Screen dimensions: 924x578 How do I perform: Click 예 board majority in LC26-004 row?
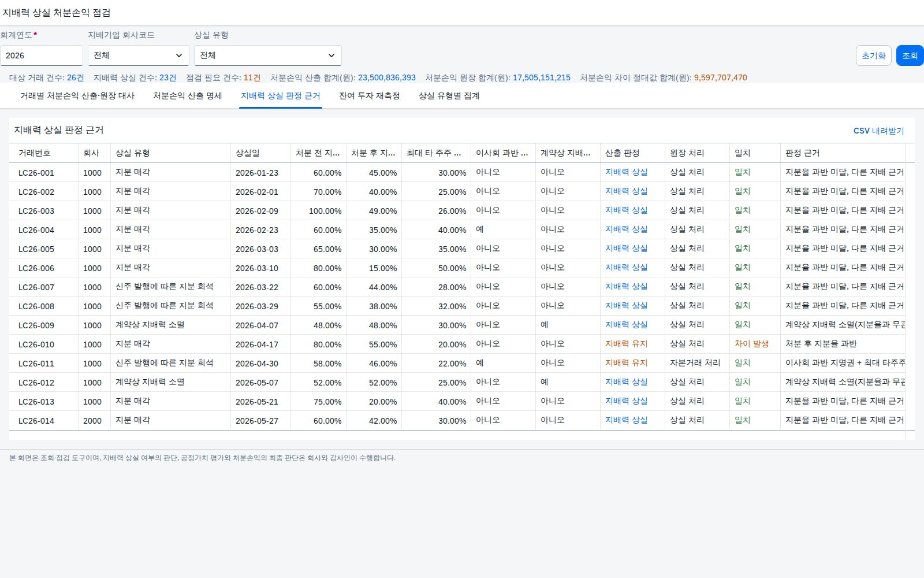click(480, 229)
